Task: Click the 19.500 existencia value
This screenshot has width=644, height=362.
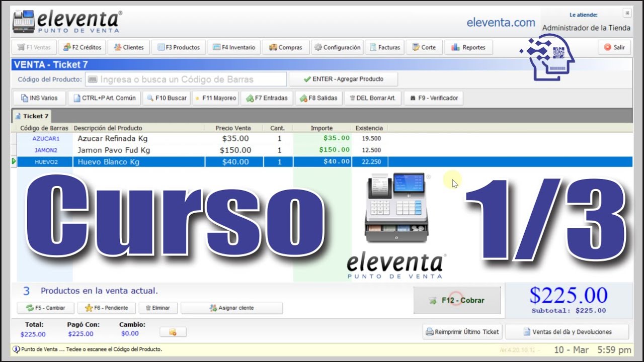Action: pyautogui.click(x=371, y=138)
